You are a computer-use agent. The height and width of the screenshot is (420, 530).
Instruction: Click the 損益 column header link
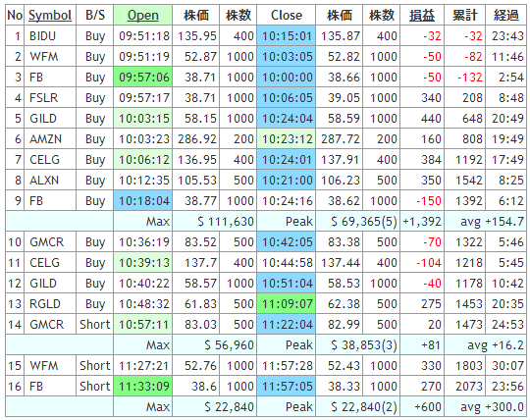[422, 15]
